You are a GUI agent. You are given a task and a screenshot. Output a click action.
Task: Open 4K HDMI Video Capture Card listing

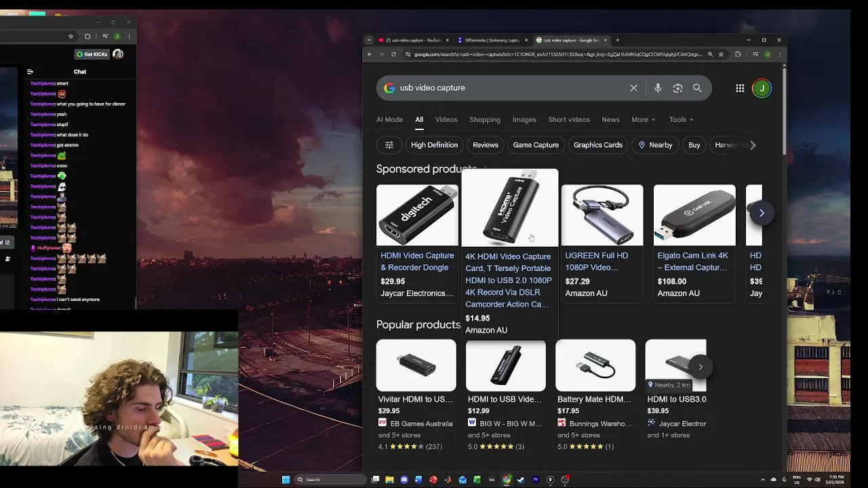509,281
